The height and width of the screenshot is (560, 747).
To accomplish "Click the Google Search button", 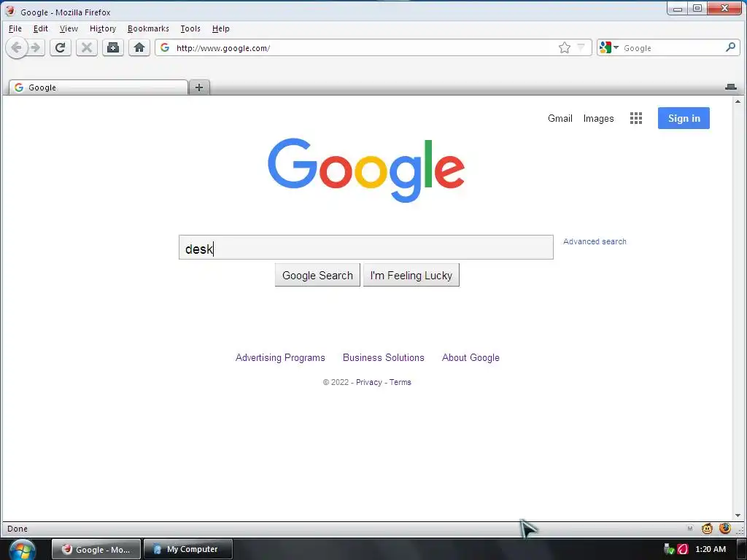I will [x=317, y=275].
